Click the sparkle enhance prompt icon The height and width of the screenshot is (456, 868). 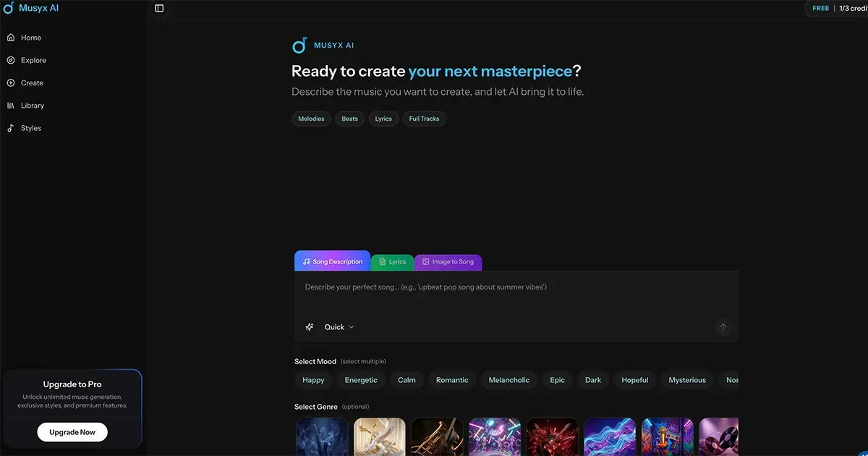[x=310, y=327]
